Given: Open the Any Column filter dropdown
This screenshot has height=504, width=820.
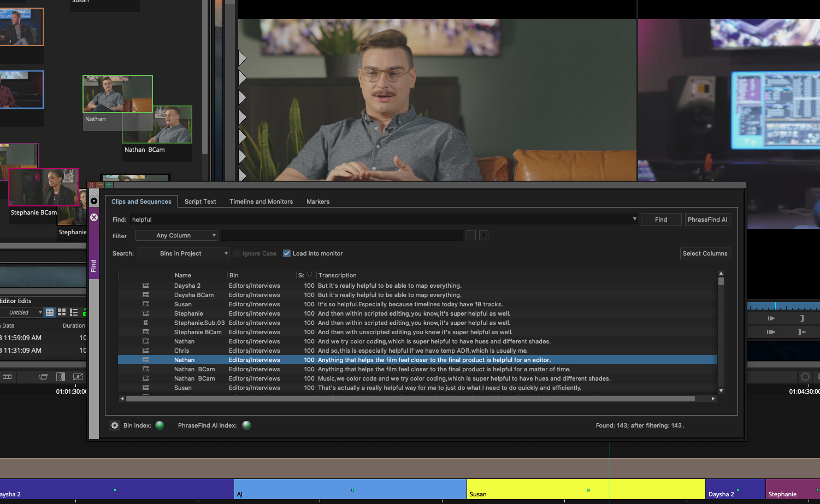Looking at the screenshot, I should (176, 235).
